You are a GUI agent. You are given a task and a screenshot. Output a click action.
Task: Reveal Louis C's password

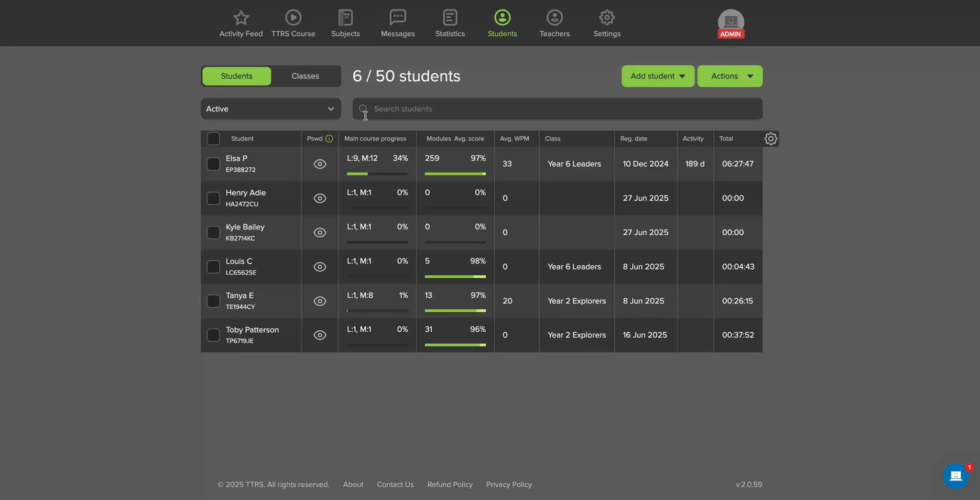coord(320,267)
